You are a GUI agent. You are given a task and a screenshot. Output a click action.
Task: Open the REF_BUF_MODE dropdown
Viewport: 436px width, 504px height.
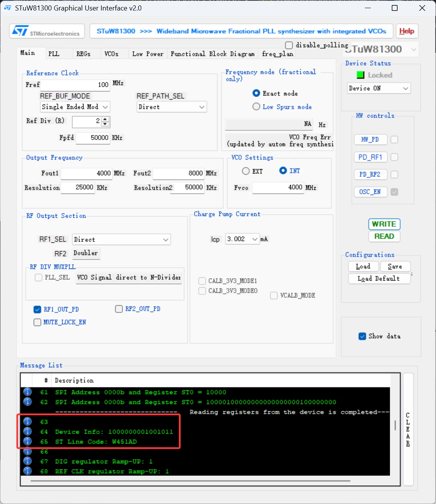75,107
